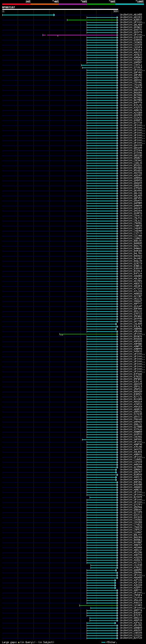Click the =50char. scale legend
Image resolution: width=146 pixels, height=644 pixels.
pos(109,642)
